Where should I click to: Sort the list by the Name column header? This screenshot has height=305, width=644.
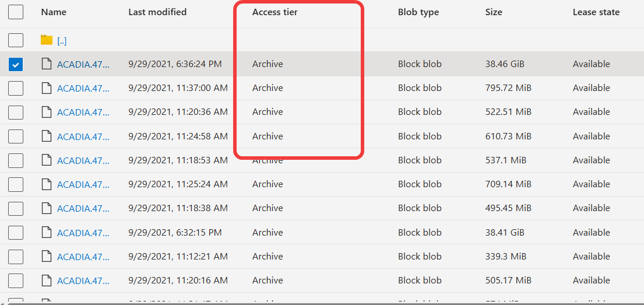point(54,12)
